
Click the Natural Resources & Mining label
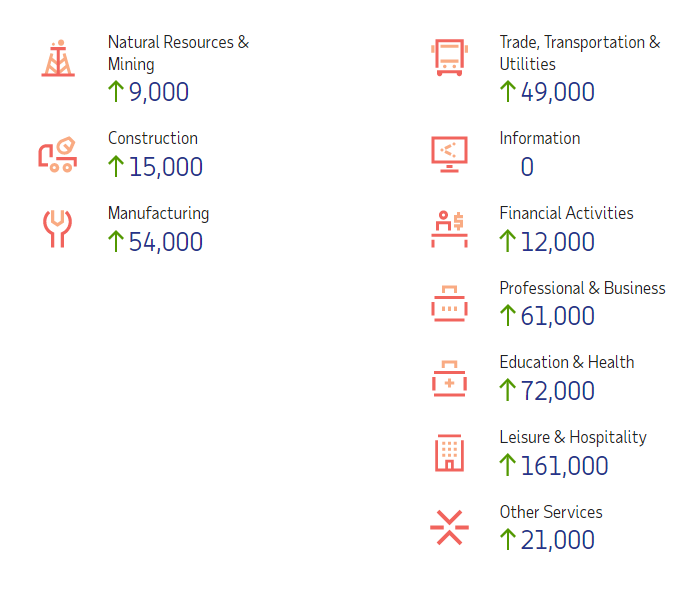[x=178, y=53]
